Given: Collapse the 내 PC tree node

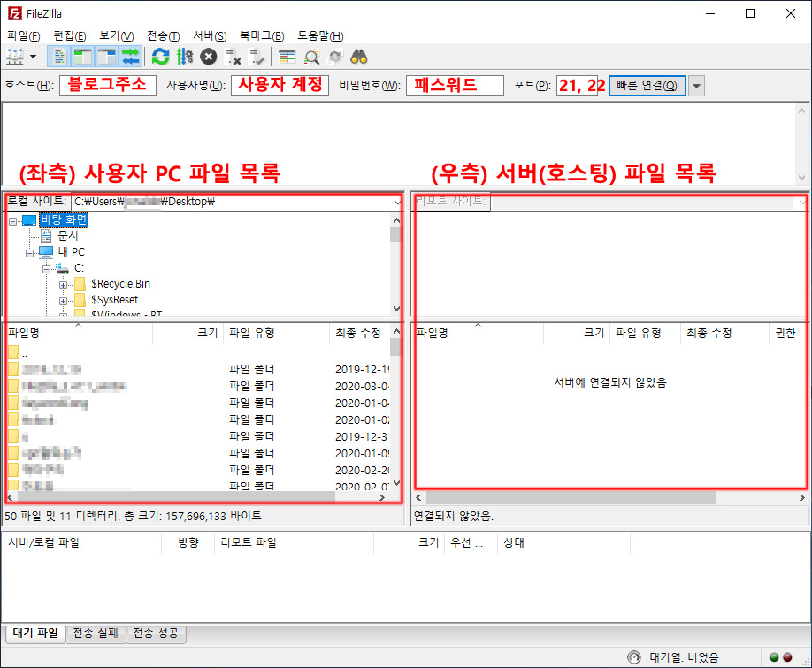Looking at the screenshot, I should pyautogui.click(x=29, y=253).
